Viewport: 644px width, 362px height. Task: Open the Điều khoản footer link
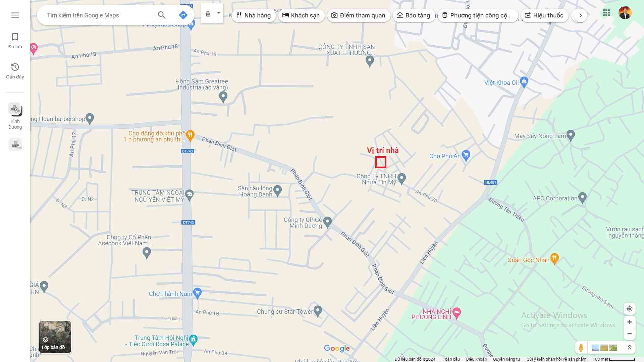pos(476,359)
